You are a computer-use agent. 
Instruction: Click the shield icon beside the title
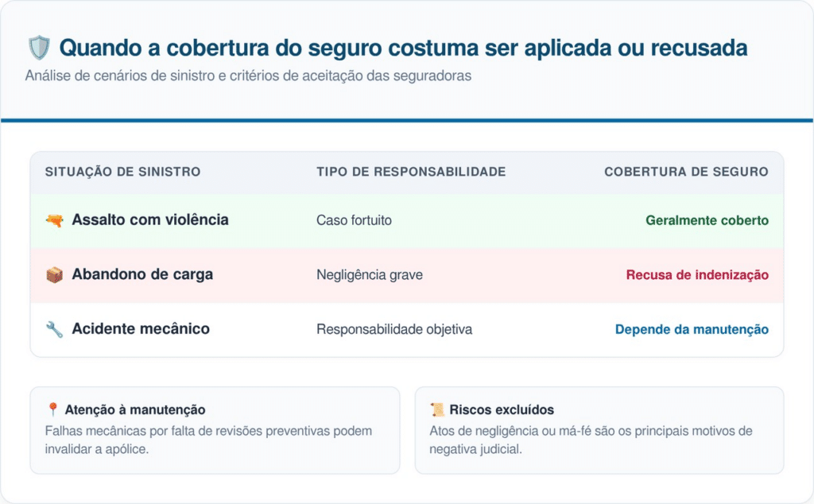pos(38,48)
